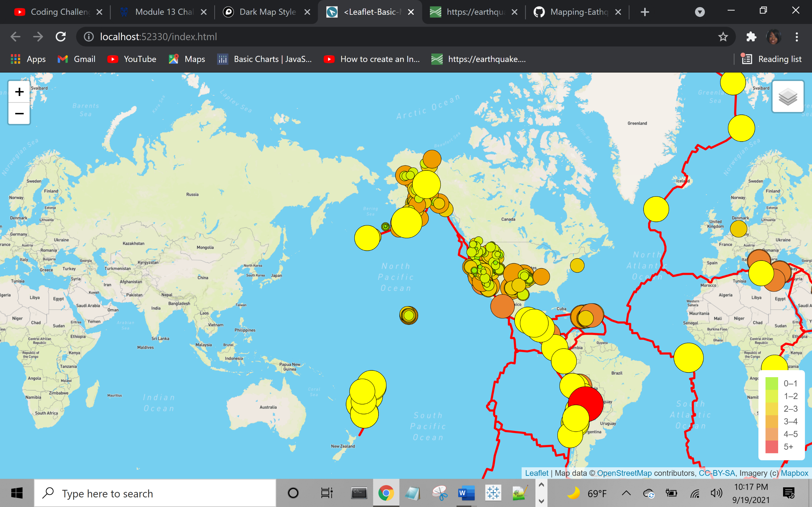812x507 pixels.
Task: Open the notification center icon
Action: tap(789, 493)
